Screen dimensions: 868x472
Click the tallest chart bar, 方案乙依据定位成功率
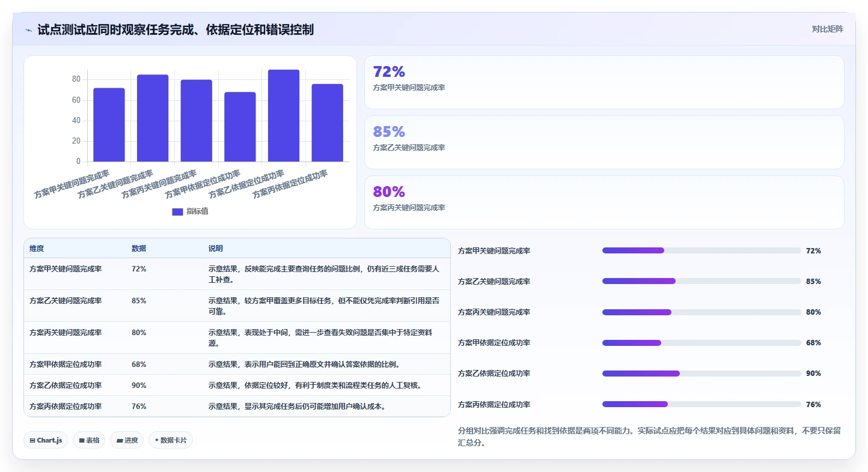coord(284,115)
